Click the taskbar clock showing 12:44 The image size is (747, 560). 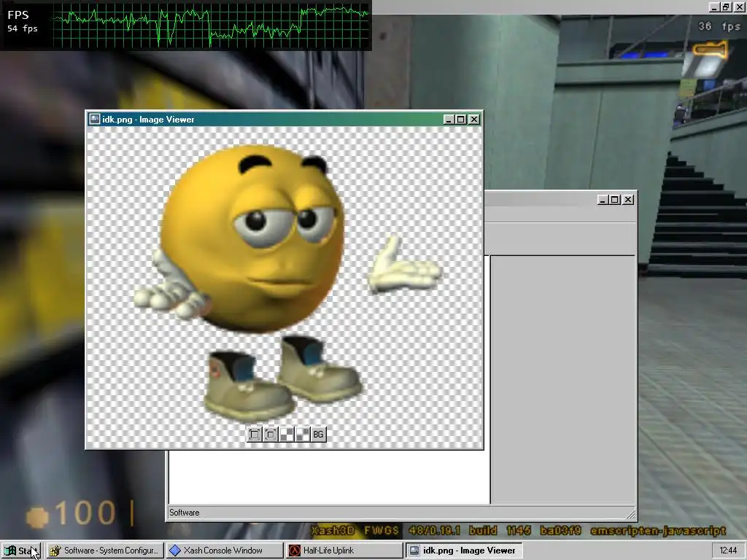coord(728,551)
